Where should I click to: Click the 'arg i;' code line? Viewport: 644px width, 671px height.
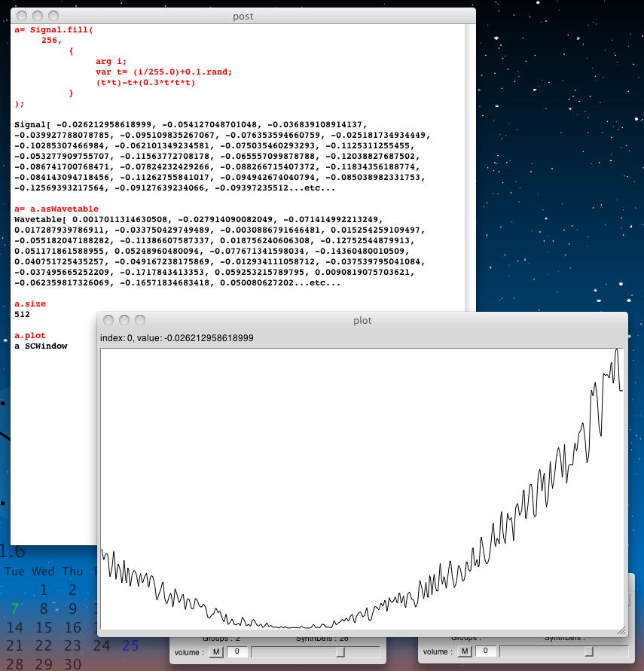pyautogui.click(x=111, y=61)
